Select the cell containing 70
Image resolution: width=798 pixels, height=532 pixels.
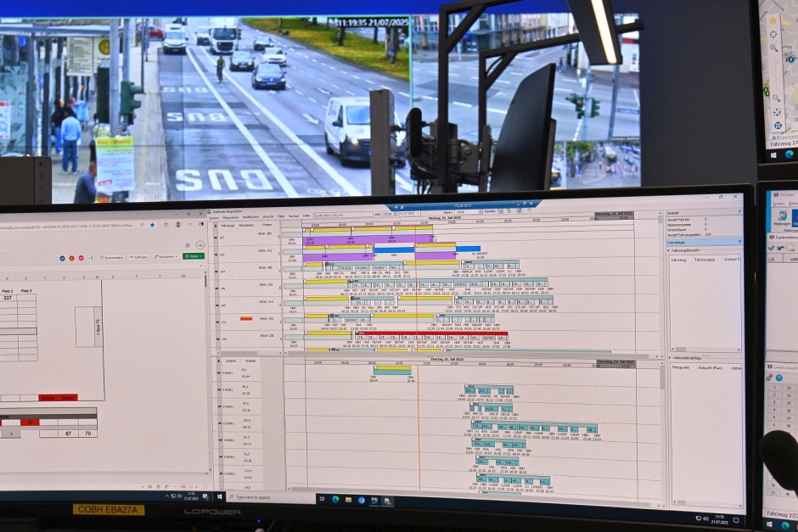pyautogui.click(x=87, y=434)
